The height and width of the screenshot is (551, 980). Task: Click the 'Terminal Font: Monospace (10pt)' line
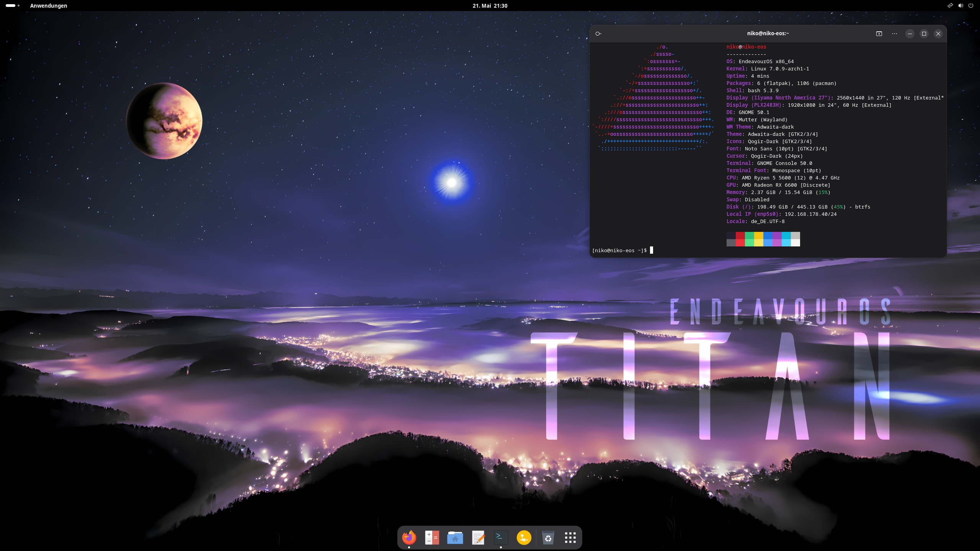(x=774, y=171)
